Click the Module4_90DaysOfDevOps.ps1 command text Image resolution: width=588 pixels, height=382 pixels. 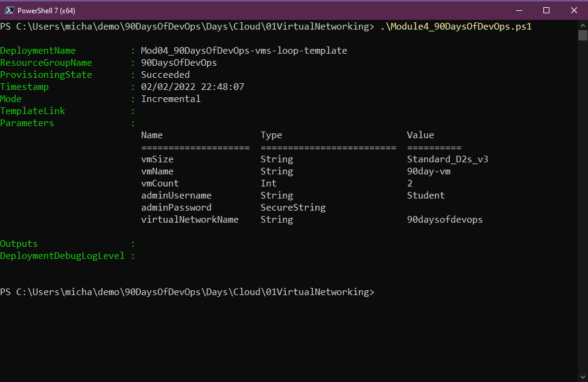[456, 27]
